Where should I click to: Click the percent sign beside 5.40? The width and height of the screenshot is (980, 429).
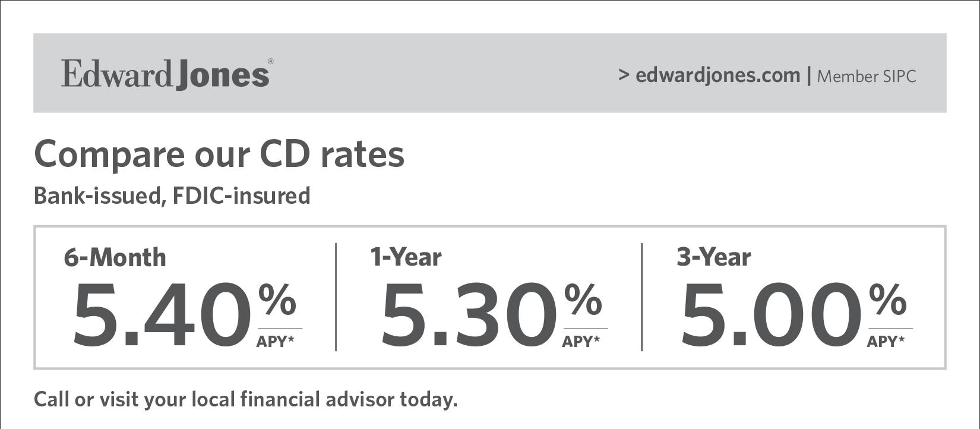coord(277,299)
